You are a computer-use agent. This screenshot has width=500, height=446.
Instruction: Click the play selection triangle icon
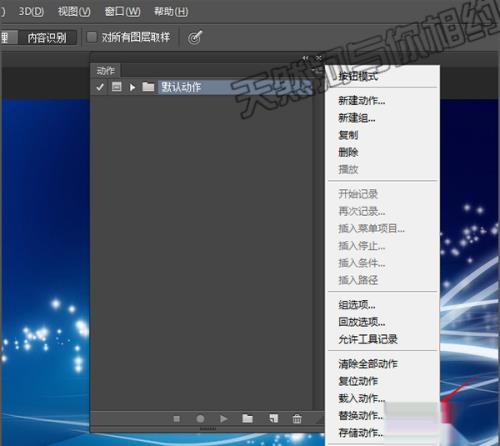pyautogui.click(x=224, y=419)
